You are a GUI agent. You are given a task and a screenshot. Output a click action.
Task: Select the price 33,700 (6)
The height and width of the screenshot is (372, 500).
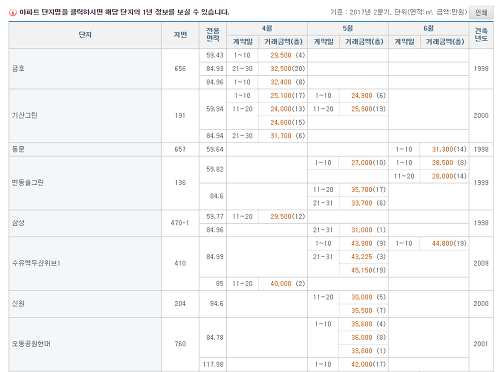(x=368, y=203)
